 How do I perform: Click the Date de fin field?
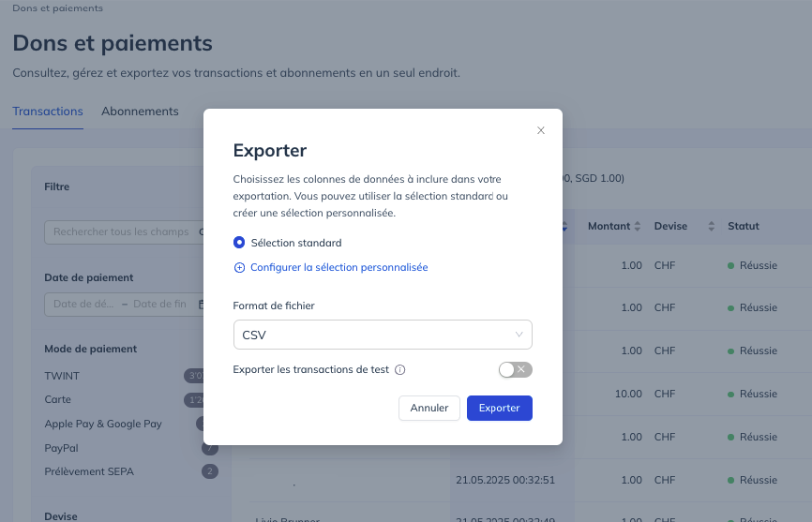click(159, 305)
